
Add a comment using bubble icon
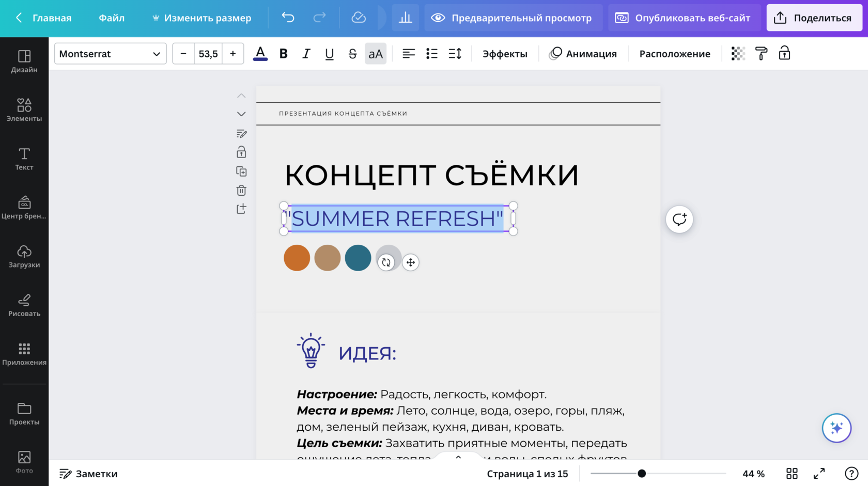coord(679,220)
